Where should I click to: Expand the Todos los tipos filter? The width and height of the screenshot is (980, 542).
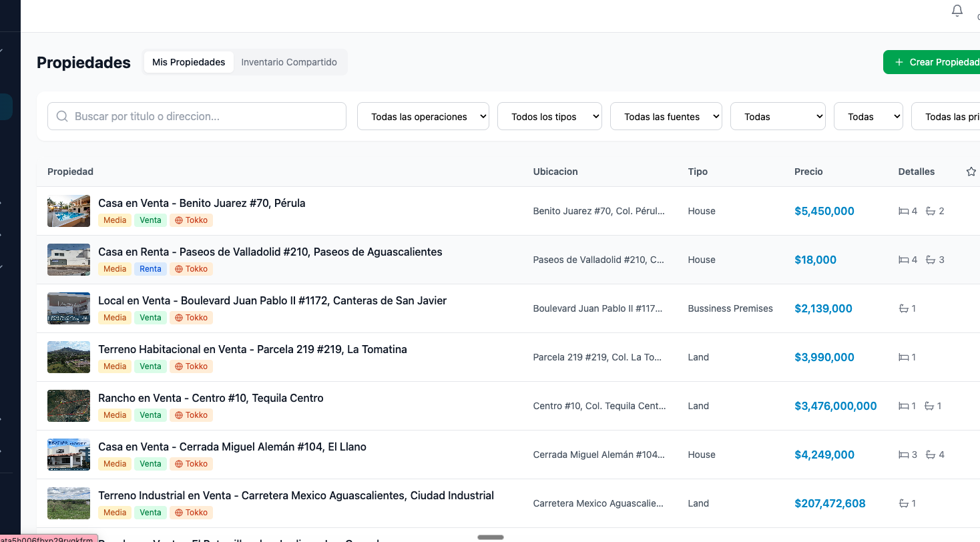point(549,116)
